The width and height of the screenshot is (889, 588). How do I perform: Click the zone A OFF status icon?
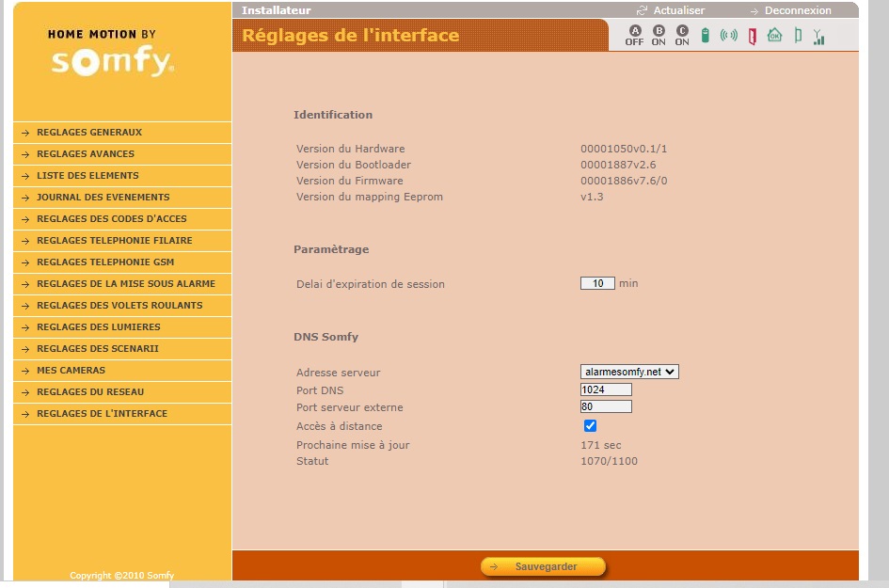pyautogui.click(x=634, y=35)
